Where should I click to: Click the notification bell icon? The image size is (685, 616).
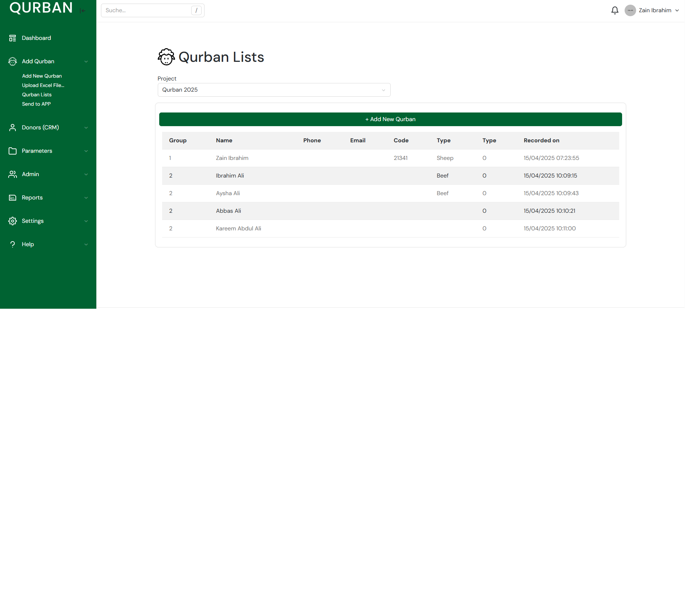[x=615, y=10]
